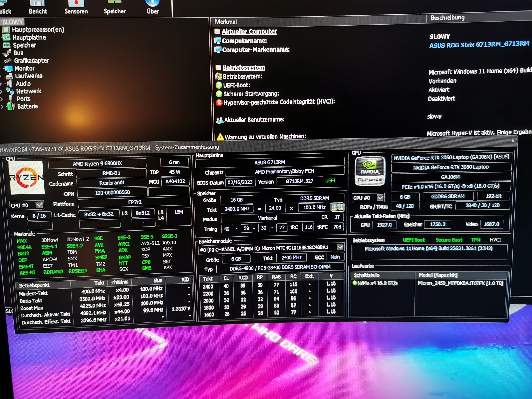Click the Ryzen CPU logo image
Viewport: 532px width, 399px height.
26,178
